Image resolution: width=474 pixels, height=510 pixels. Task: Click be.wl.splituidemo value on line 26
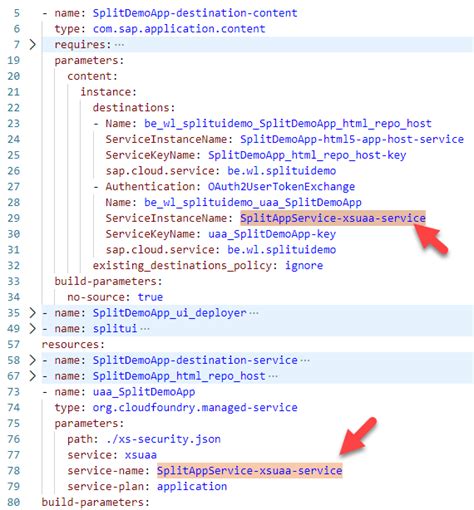pos(281,171)
